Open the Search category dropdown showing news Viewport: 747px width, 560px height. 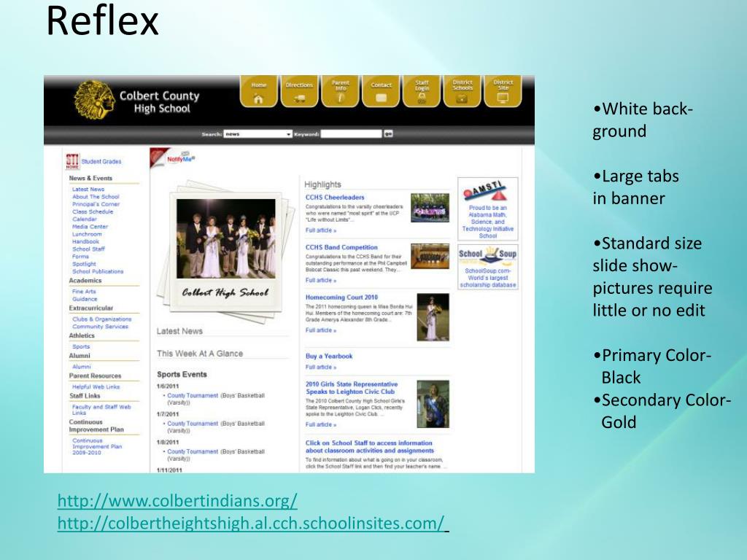pyautogui.click(x=258, y=134)
